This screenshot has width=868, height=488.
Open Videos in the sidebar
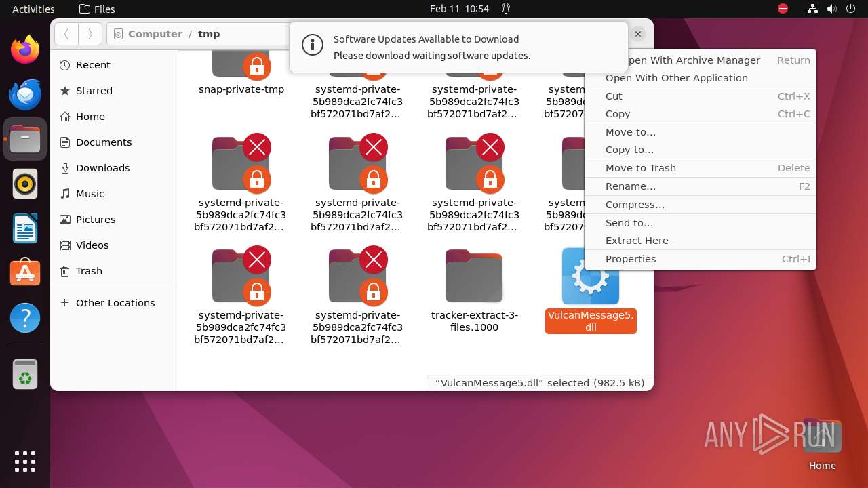114,245
